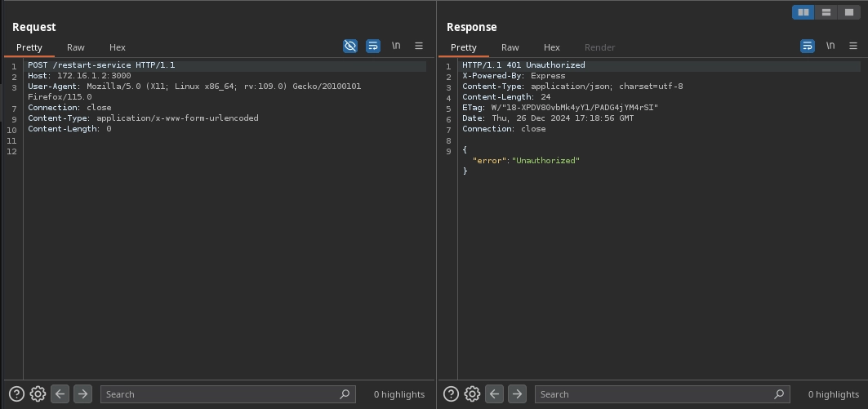
Task: Open the Response Render tab
Action: 599,47
